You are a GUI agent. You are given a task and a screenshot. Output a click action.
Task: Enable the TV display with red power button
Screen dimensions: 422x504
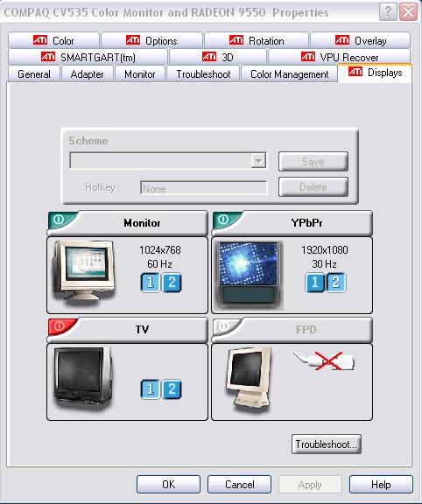click(60, 326)
